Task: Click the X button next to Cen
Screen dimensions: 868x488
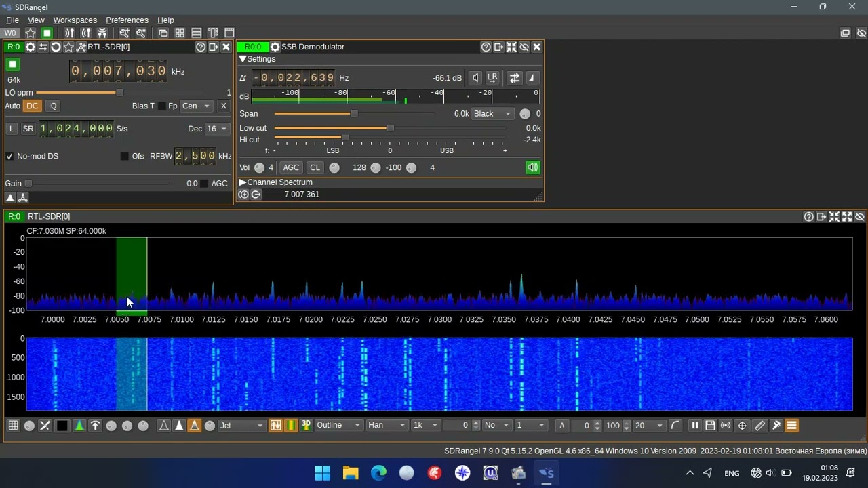Action: (223, 106)
